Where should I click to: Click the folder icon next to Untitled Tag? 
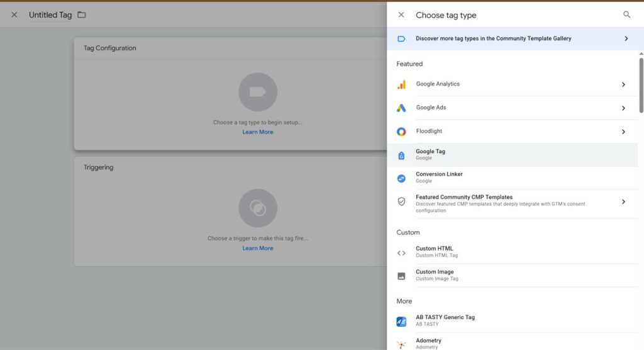coord(82,15)
